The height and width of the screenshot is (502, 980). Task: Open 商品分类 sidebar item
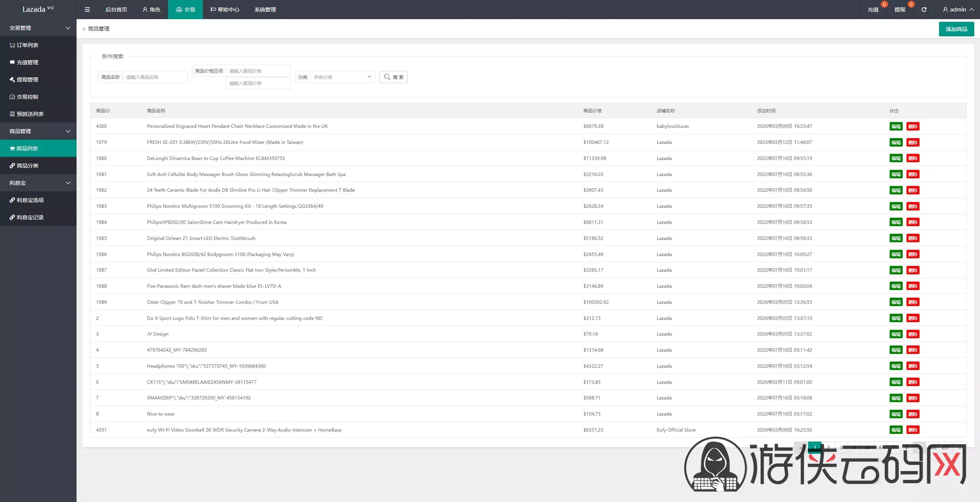click(x=38, y=166)
